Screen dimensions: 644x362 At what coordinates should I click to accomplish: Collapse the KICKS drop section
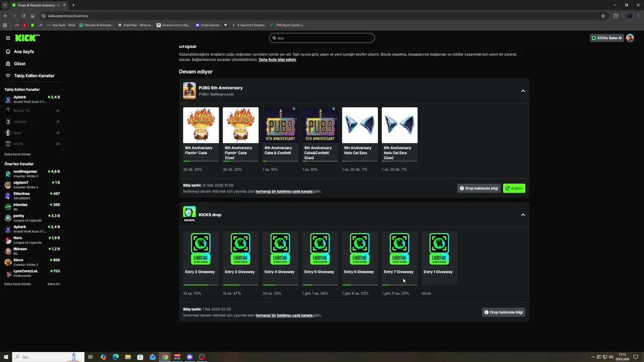pos(523,215)
